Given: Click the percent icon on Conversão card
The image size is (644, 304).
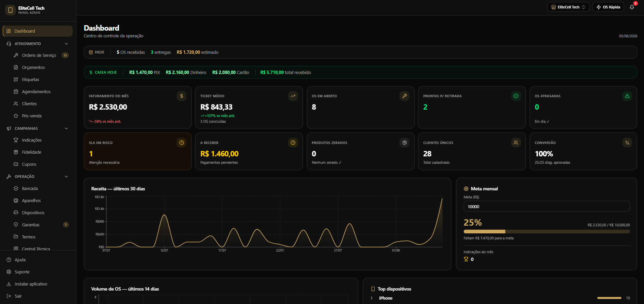Looking at the screenshot, I should (x=627, y=143).
